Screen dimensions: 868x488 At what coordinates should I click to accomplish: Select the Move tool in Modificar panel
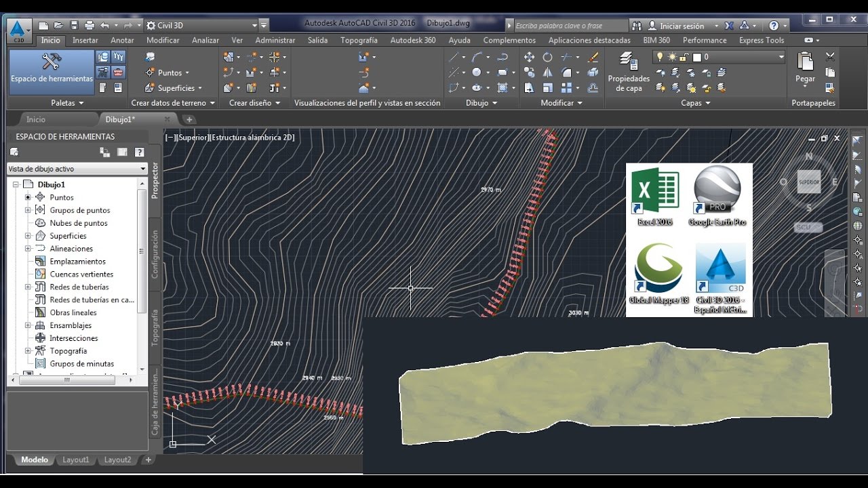(x=529, y=57)
